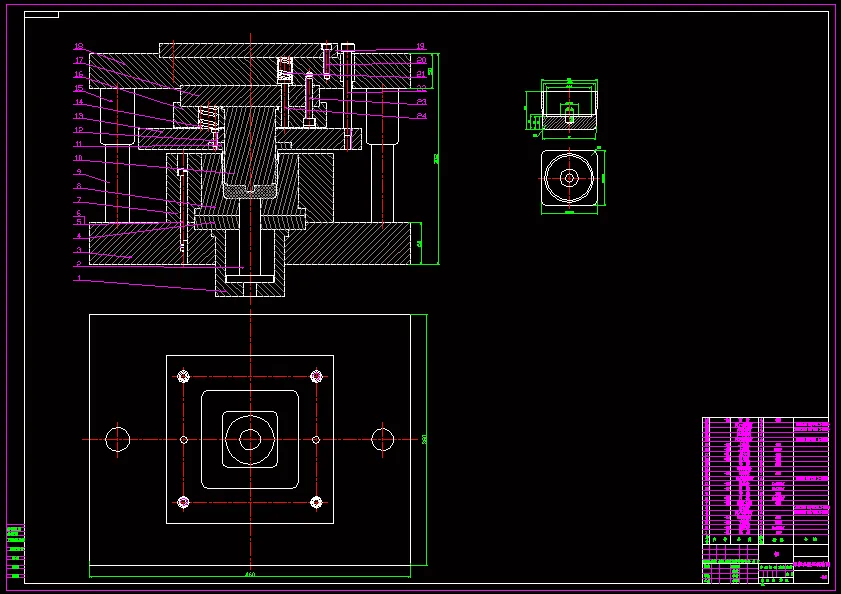Image resolution: width=841 pixels, height=594 pixels.
Task: Pick the callout label 1
Action: (x=79, y=278)
